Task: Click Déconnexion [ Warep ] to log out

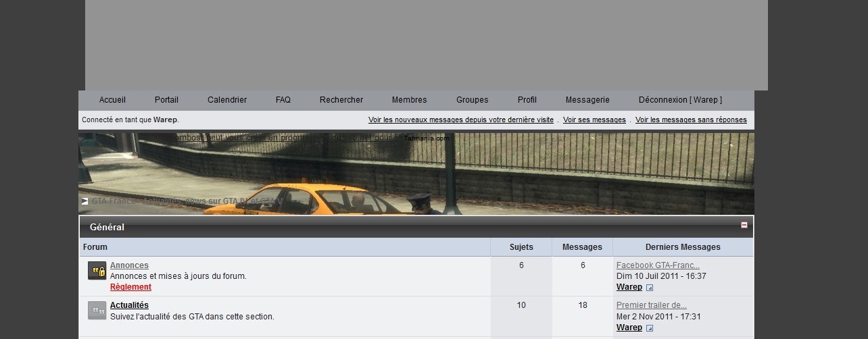Action: 680,100
